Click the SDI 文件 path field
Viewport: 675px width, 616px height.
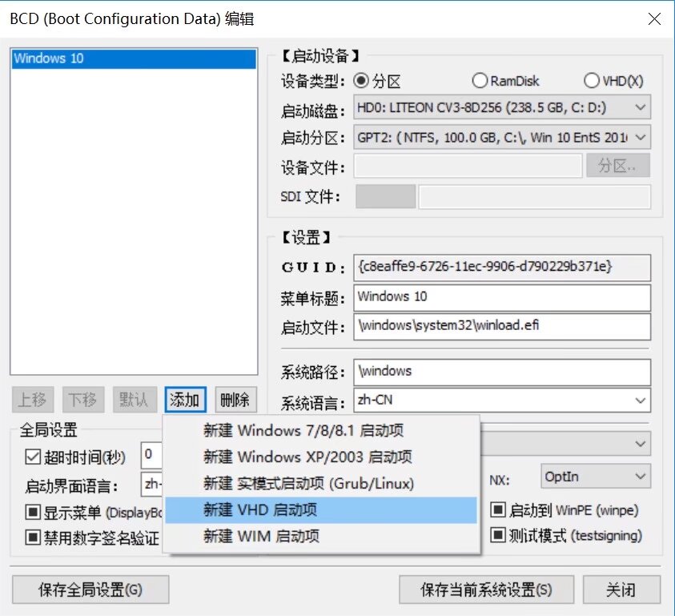click(534, 197)
